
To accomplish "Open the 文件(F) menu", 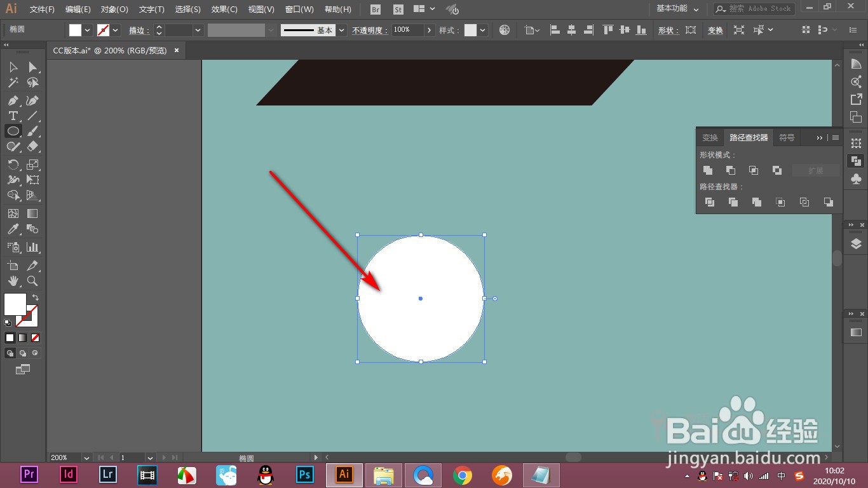I will tap(42, 10).
